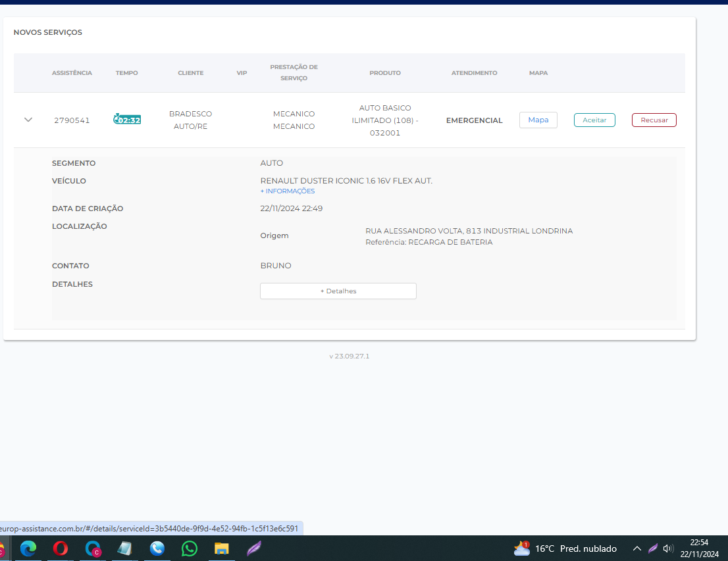The height and width of the screenshot is (561, 728).
Task: Refuse the service with Recusar button
Action: [654, 120]
